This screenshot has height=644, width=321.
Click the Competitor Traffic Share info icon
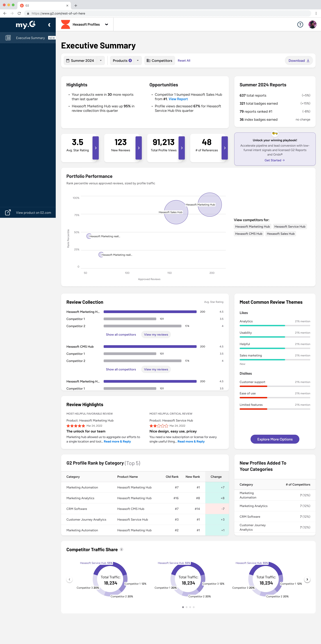122,549
